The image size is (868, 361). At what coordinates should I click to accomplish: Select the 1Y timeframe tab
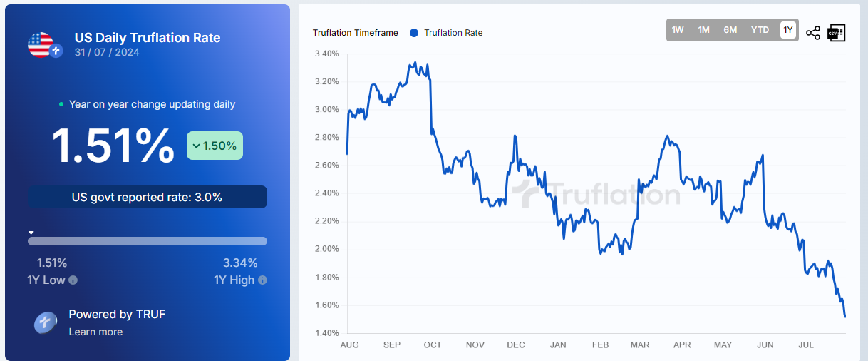pos(787,30)
